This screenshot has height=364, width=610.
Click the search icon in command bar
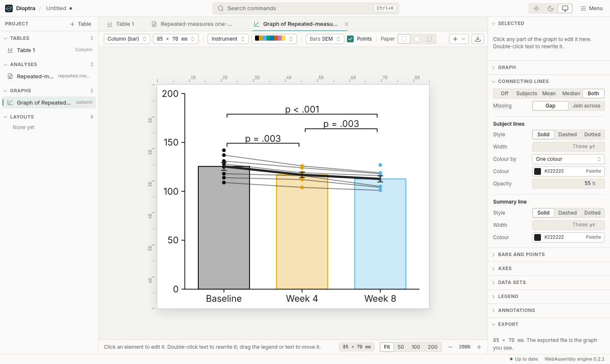click(x=221, y=8)
